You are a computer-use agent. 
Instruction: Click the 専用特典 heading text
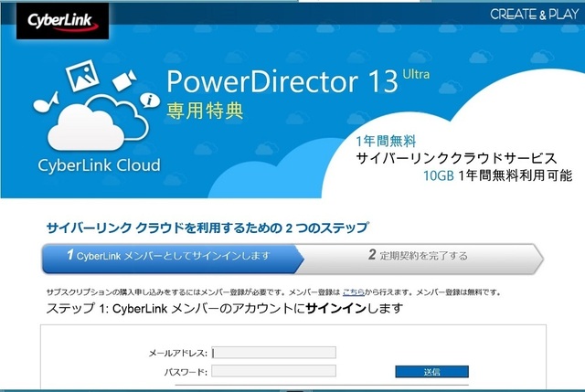point(205,111)
